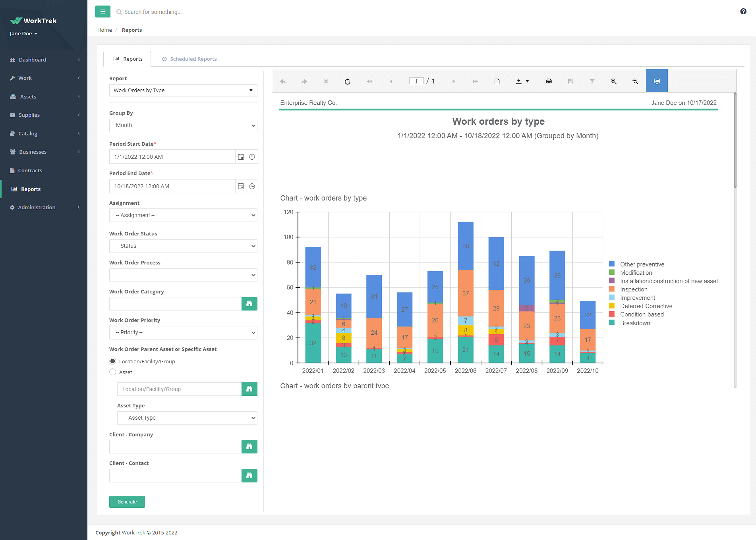The height and width of the screenshot is (540, 756).
Task: Click the Home breadcrumb link
Action: coord(104,30)
